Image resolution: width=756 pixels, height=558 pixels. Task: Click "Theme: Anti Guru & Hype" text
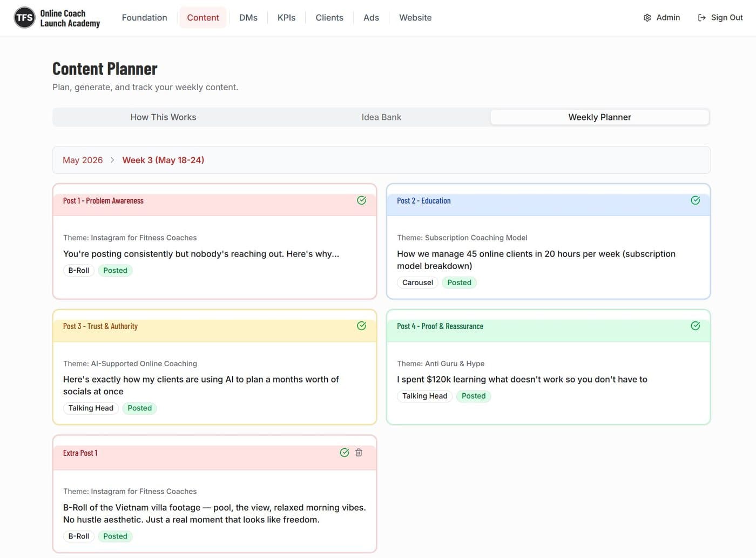coord(441,364)
